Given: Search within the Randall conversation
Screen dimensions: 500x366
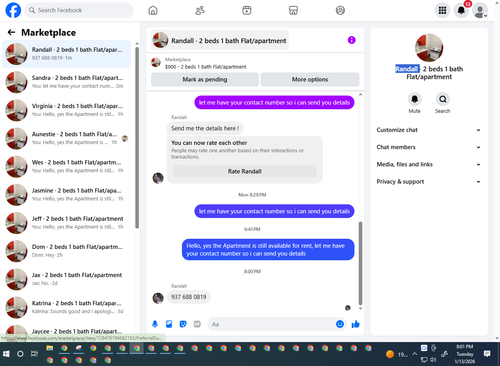Looking at the screenshot, I should (443, 99).
